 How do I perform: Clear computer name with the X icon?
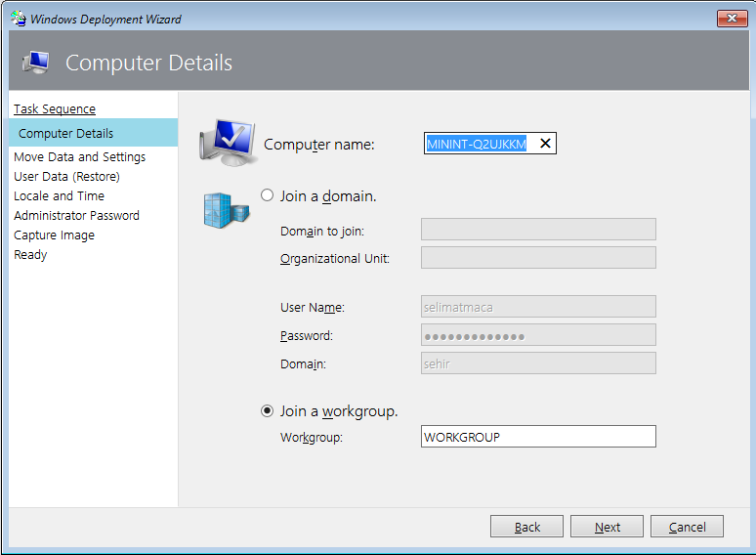(x=545, y=144)
